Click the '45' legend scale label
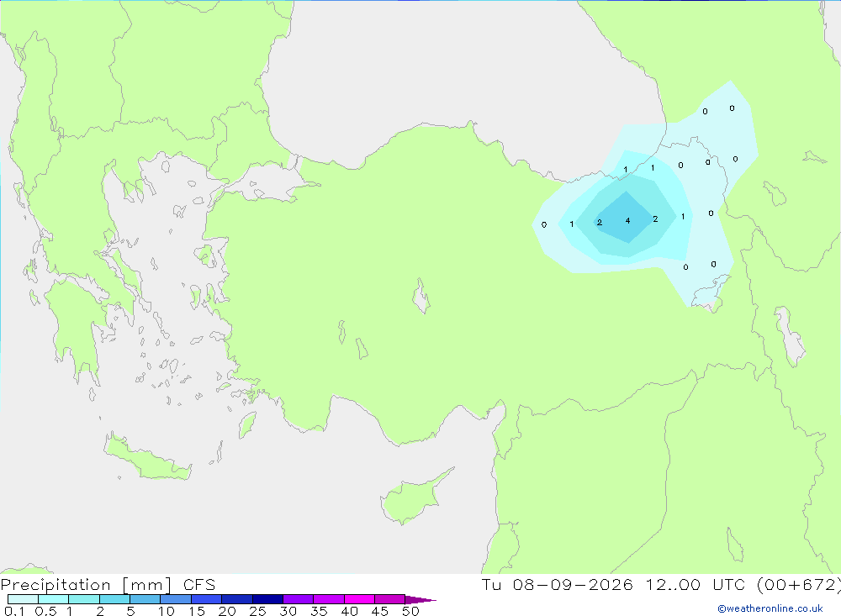The height and width of the screenshot is (616, 841). pos(380,611)
